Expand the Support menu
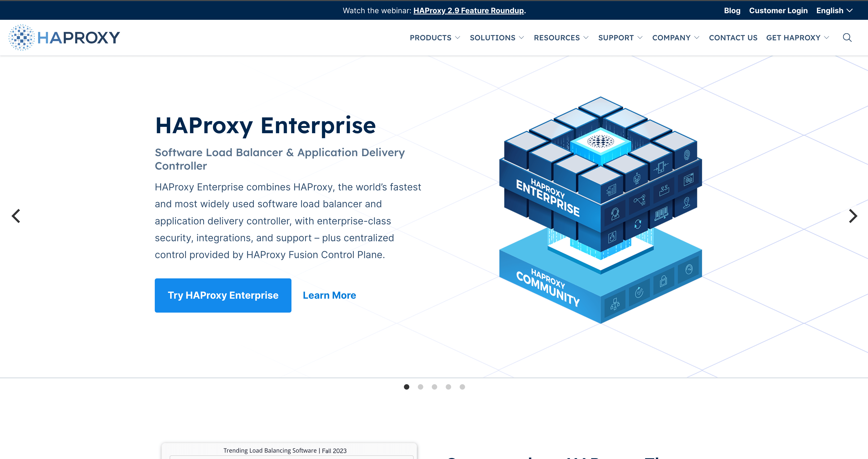Viewport: 868px width, 459px height. click(620, 38)
